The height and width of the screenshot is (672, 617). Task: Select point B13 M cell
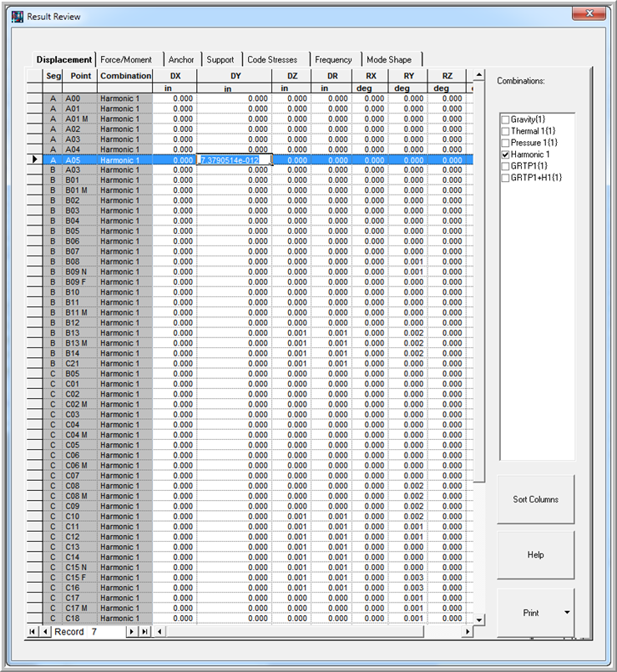pyautogui.click(x=80, y=343)
